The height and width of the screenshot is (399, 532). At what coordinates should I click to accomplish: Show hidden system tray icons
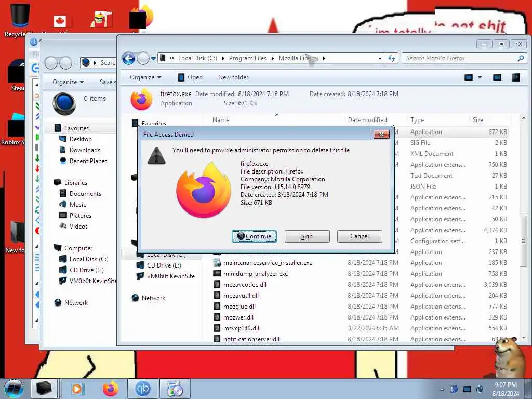[x=442, y=389]
